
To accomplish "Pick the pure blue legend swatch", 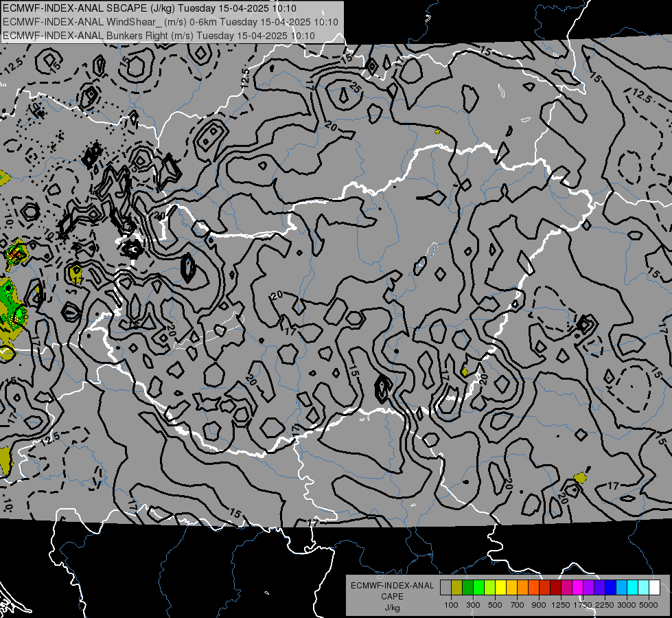I will pos(611,588).
